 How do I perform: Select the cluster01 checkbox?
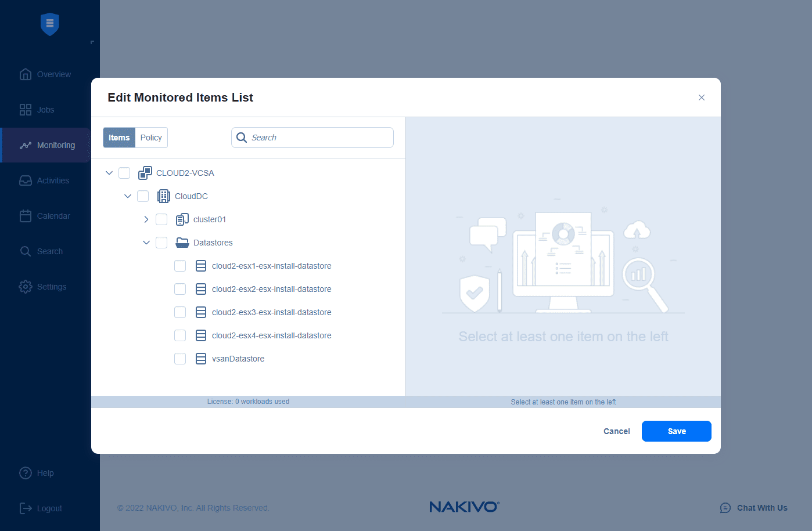point(161,219)
